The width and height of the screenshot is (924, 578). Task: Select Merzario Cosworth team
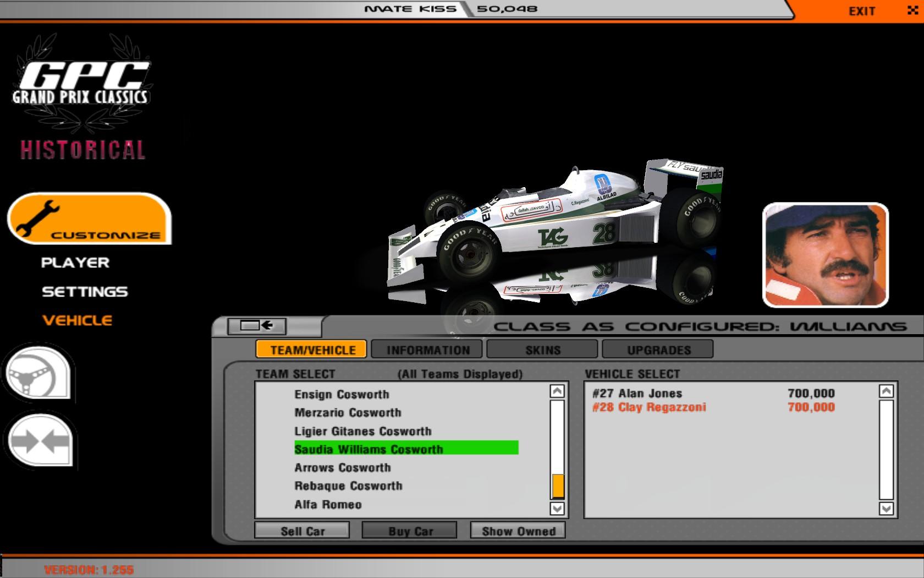click(406, 412)
